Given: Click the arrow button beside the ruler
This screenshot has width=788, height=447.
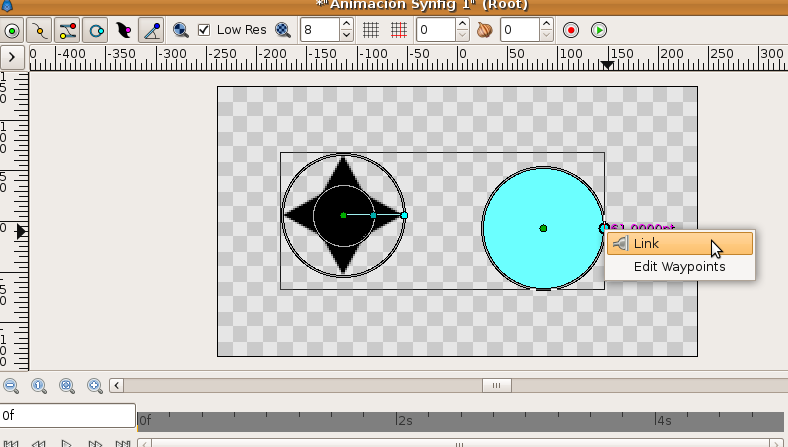Looking at the screenshot, I should [12, 57].
